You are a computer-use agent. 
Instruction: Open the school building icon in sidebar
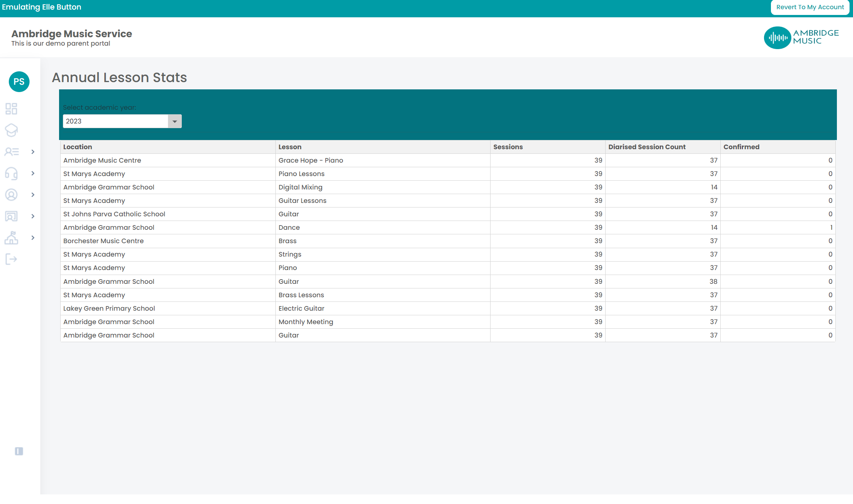pos(12,238)
